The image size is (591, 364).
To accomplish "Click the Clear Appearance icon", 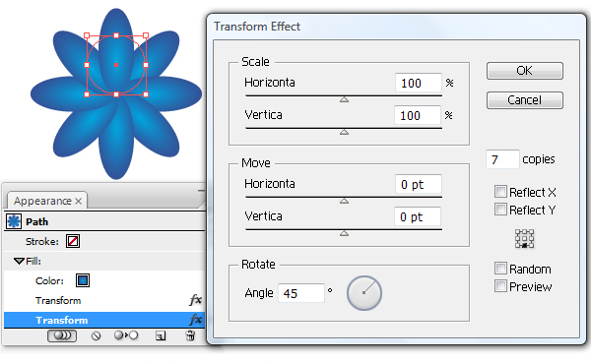I will [x=97, y=335].
